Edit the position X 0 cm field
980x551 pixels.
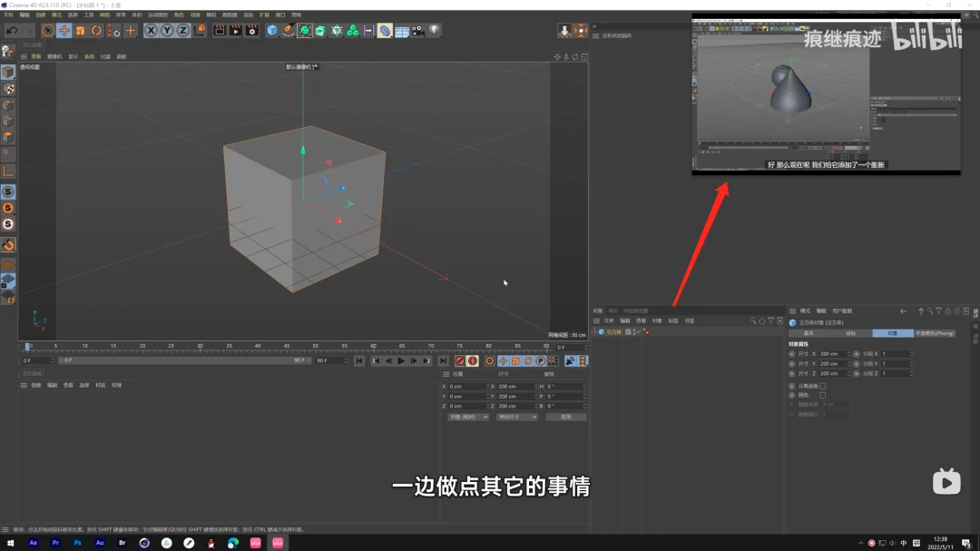tap(467, 387)
